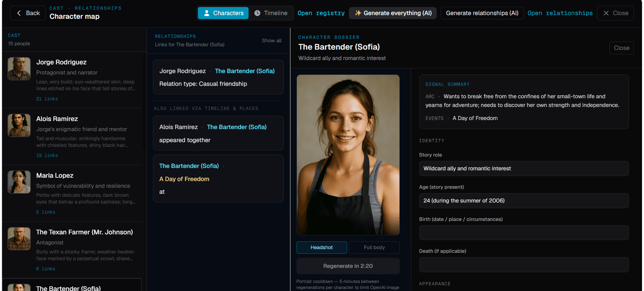This screenshot has height=291, width=644.
Task: Click the person icon in Characters tab
Action: (x=207, y=13)
